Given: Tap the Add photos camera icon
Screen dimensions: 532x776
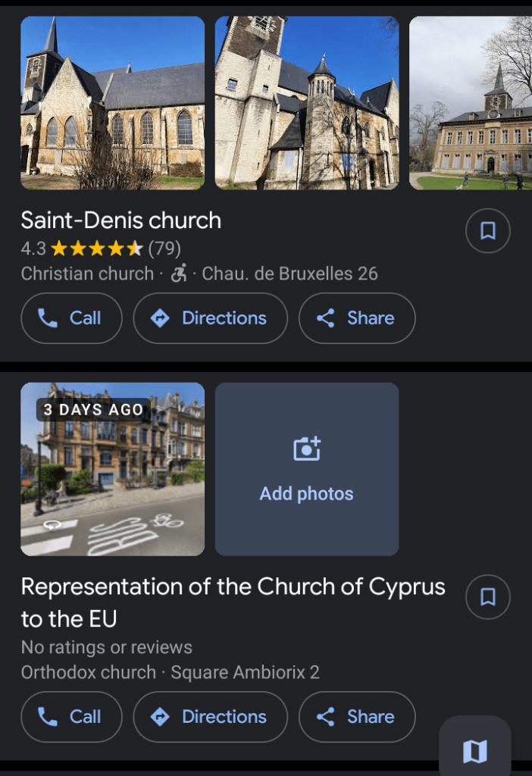Looking at the screenshot, I should 307,449.
